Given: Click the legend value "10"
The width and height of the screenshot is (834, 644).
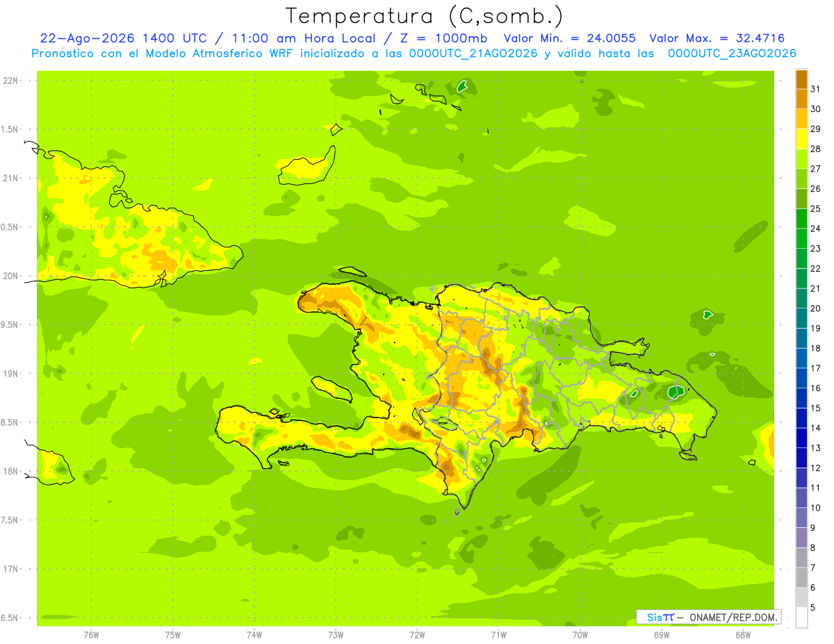Looking at the screenshot, I should 816,508.
